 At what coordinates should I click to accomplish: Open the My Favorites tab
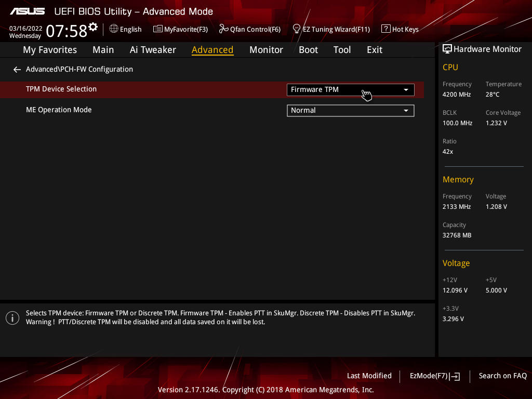click(x=50, y=50)
